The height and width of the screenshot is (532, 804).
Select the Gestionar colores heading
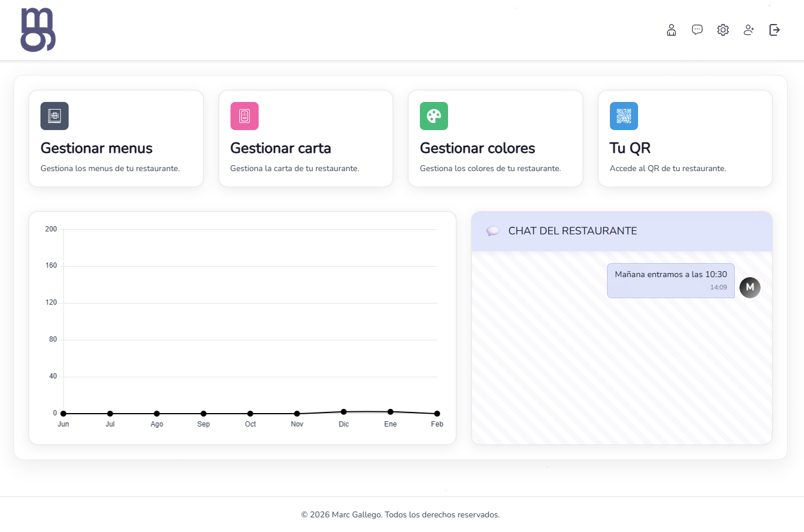pyautogui.click(x=477, y=148)
